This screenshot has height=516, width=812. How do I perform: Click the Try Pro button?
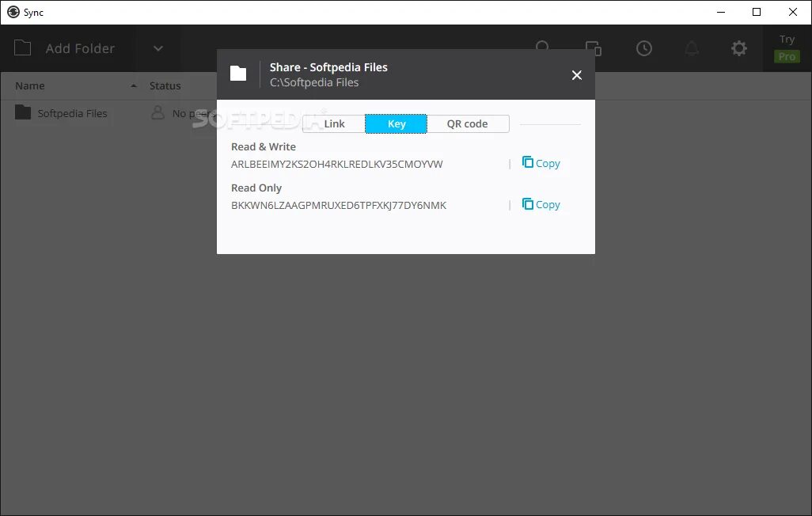pos(787,48)
